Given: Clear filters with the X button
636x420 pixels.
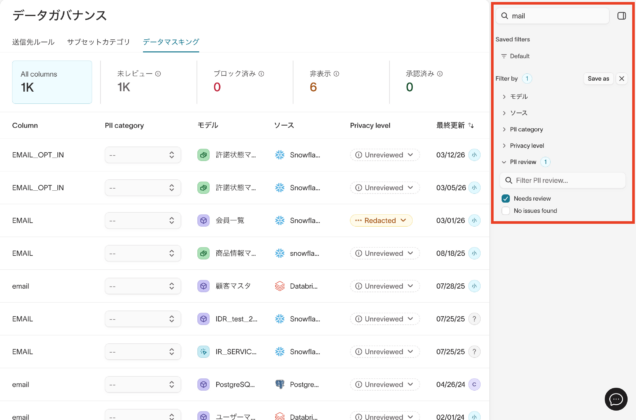Looking at the screenshot, I should click(621, 78).
